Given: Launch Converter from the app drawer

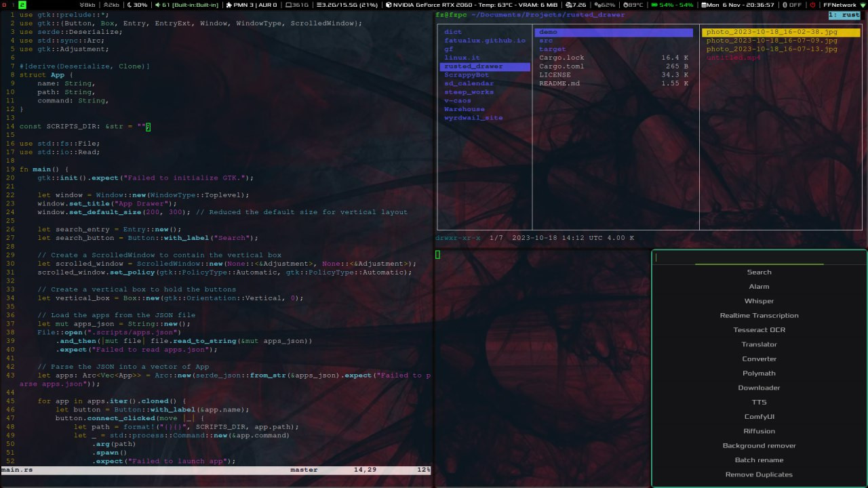Looking at the screenshot, I should pos(759,359).
